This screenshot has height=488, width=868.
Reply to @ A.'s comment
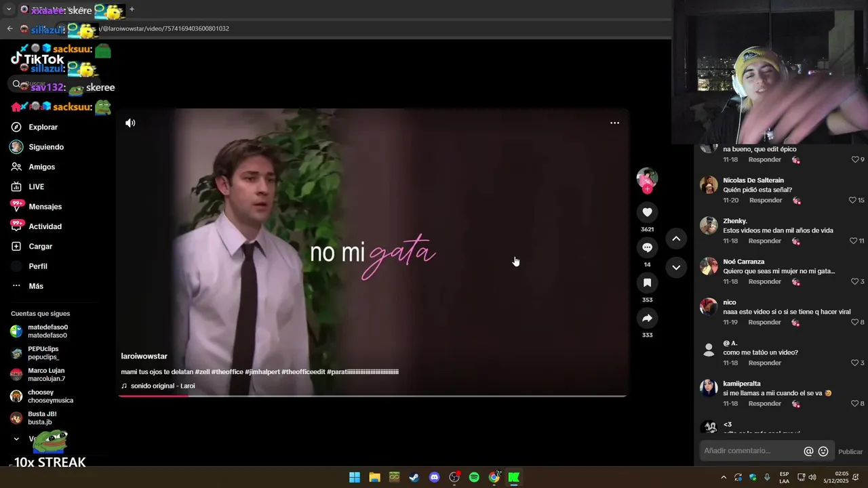tap(765, 363)
